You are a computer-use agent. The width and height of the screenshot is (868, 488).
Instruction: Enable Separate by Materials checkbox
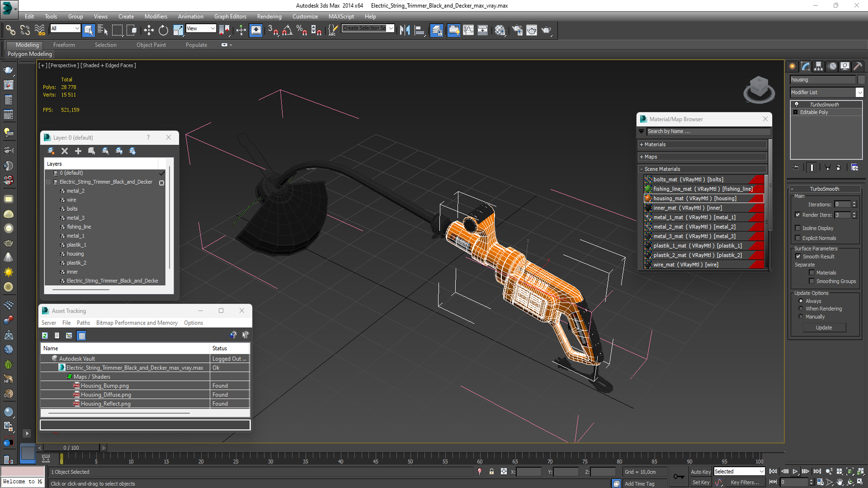tap(812, 273)
